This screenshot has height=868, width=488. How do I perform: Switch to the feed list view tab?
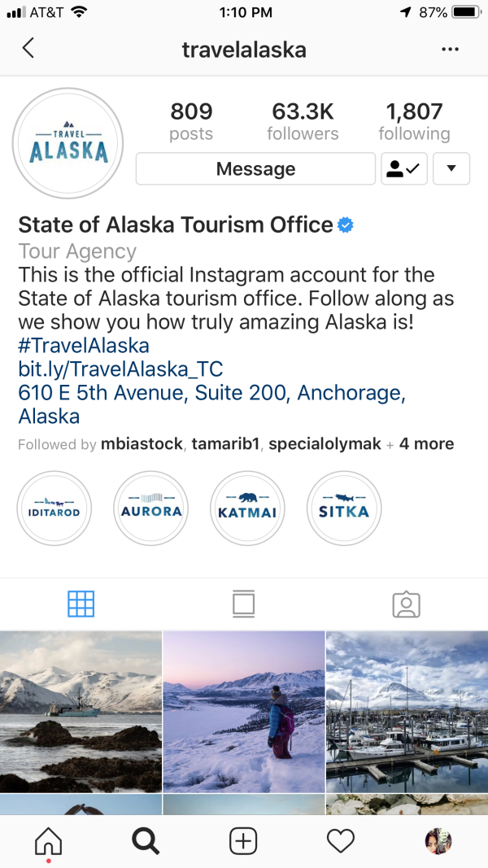pos(243,604)
